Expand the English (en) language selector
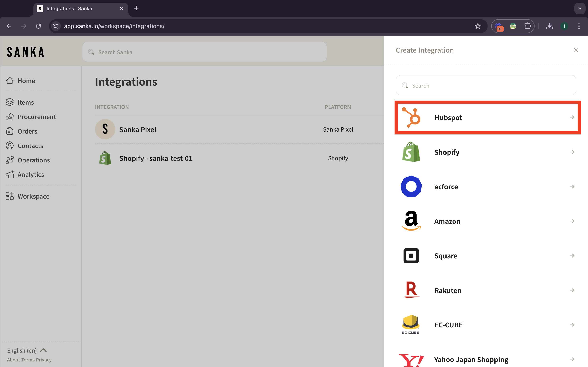Viewport: 588px width, 367px height. (27, 350)
